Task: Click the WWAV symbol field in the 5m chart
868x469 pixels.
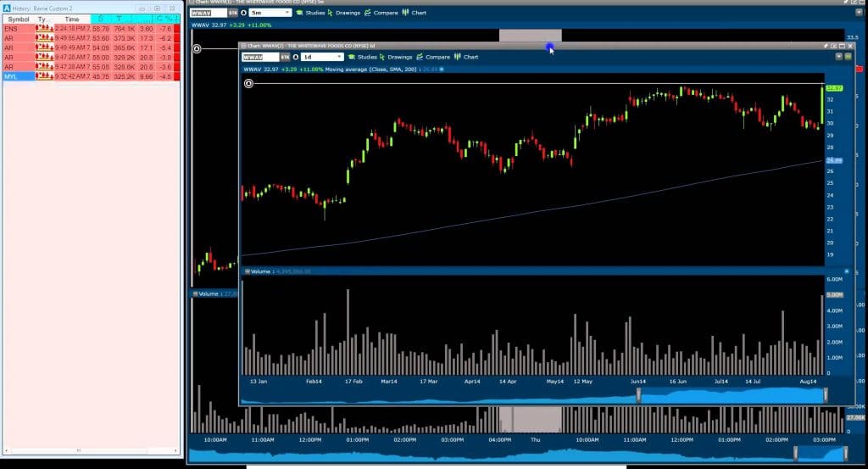Action: pyautogui.click(x=209, y=12)
